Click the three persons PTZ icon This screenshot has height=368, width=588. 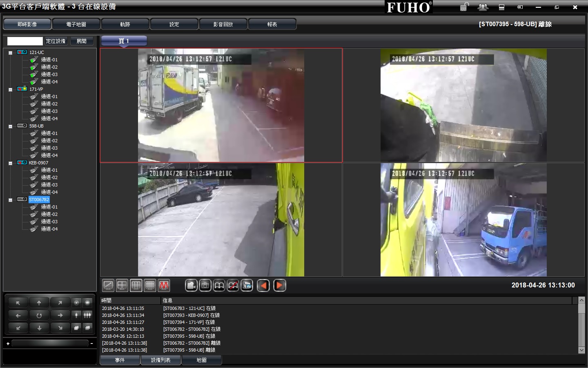click(87, 315)
